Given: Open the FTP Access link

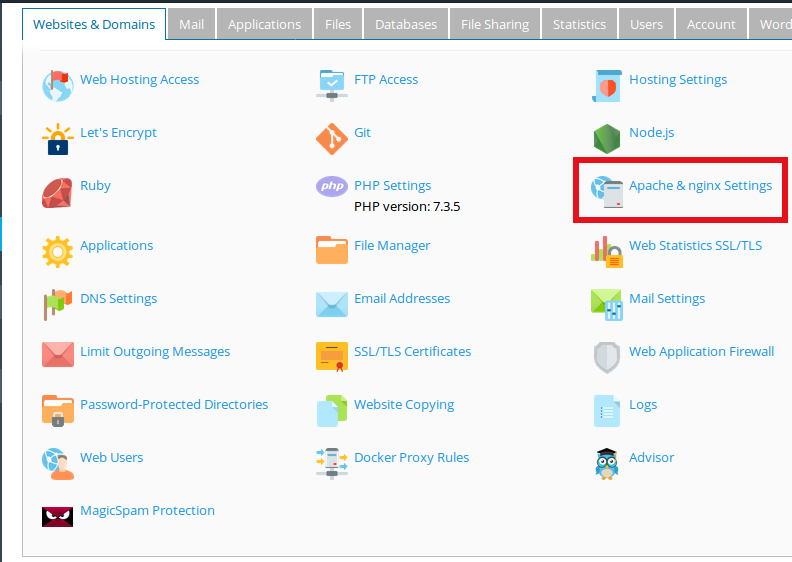Looking at the screenshot, I should click(386, 80).
